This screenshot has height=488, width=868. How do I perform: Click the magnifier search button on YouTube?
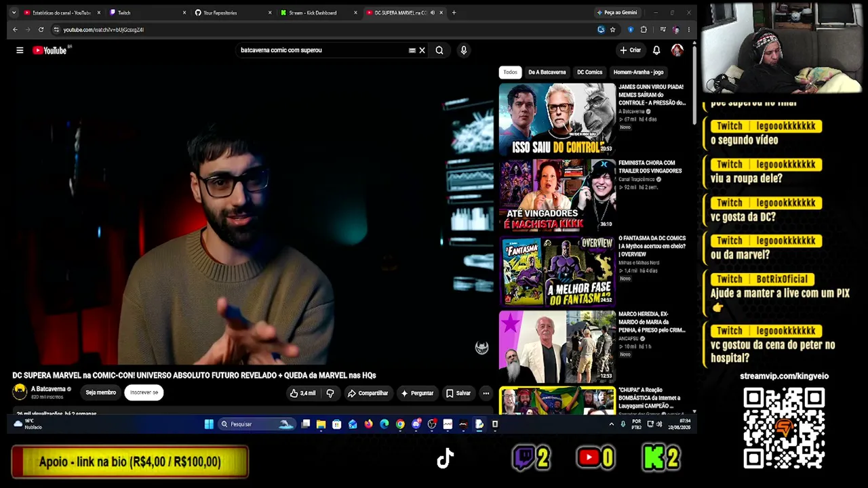tap(439, 50)
